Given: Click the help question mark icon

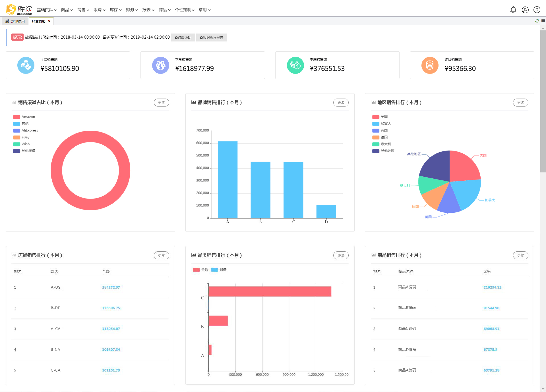Looking at the screenshot, I should (x=537, y=10).
